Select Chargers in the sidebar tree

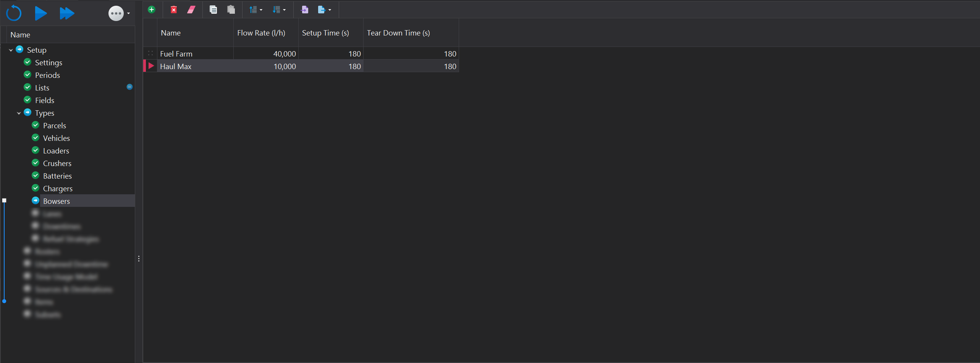tap(58, 189)
